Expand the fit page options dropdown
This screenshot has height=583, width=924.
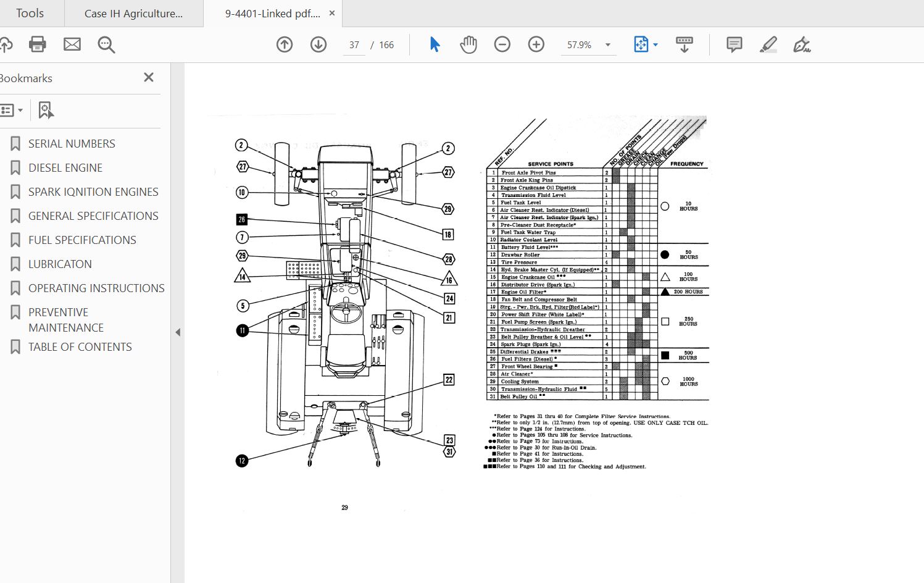[656, 45]
